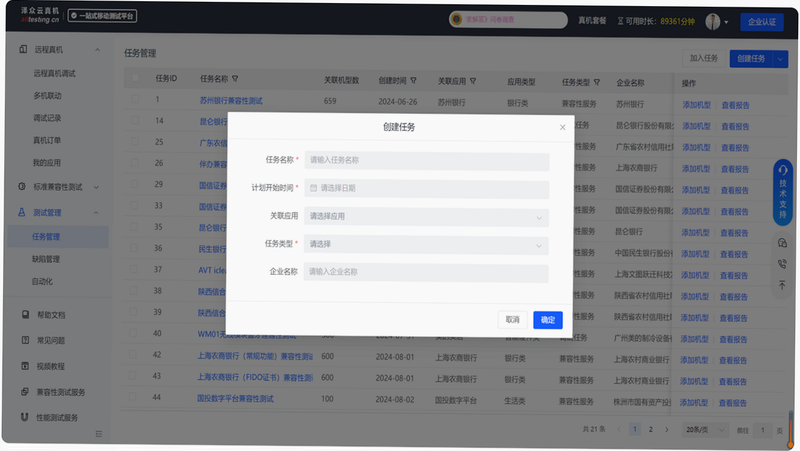Open 调试记录 sidebar item
Image resolution: width=800 pixels, height=451 pixels.
pos(47,118)
